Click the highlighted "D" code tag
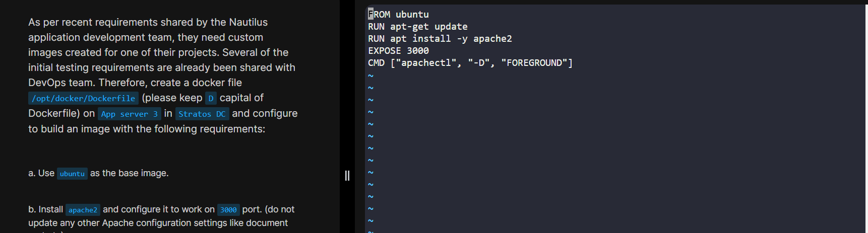The width and height of the screenshot is (868, 233). (x=211, y=98)
